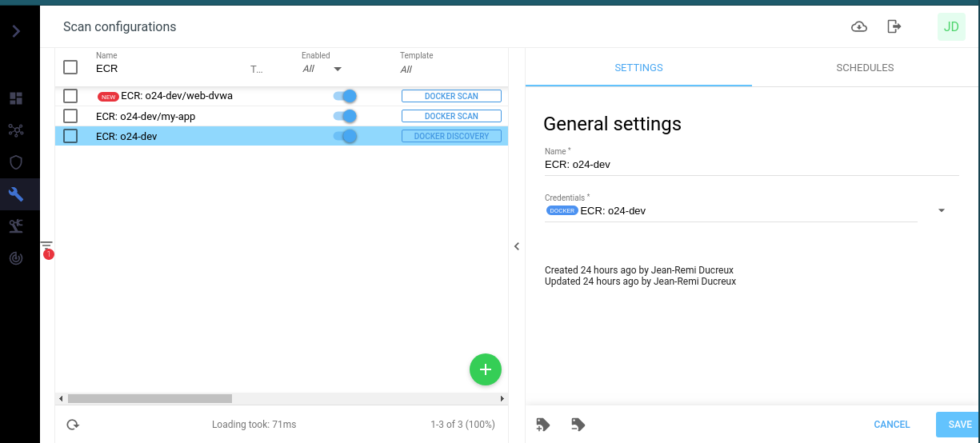Switch to the Schedules tab
Screen dimensions: 980x443
coord(865,68)
